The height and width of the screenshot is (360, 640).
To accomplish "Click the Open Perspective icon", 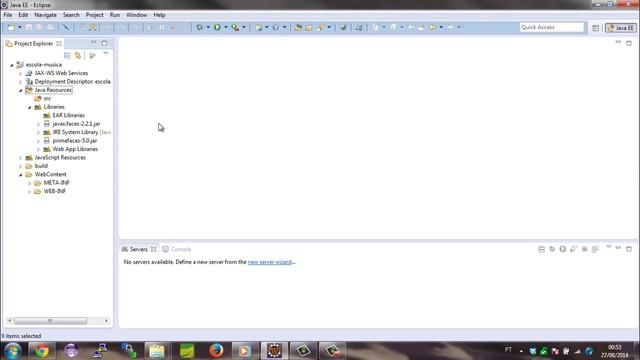I will click(596, 28).
